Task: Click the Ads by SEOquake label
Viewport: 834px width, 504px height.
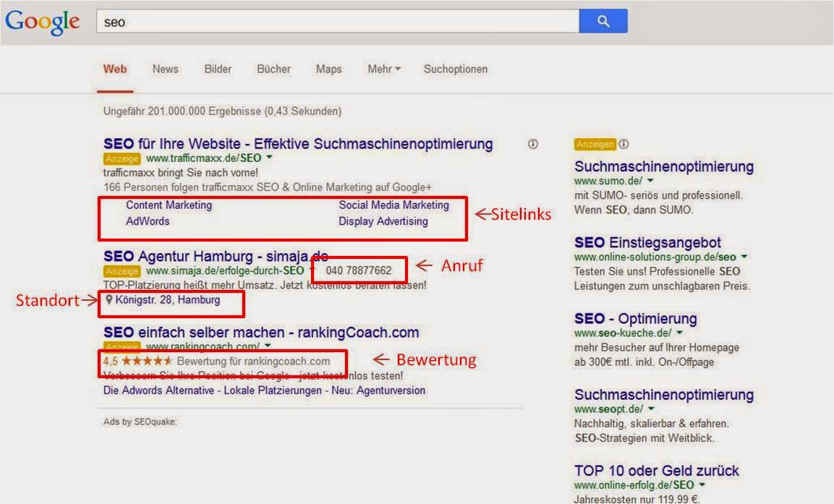Action: 140,422
